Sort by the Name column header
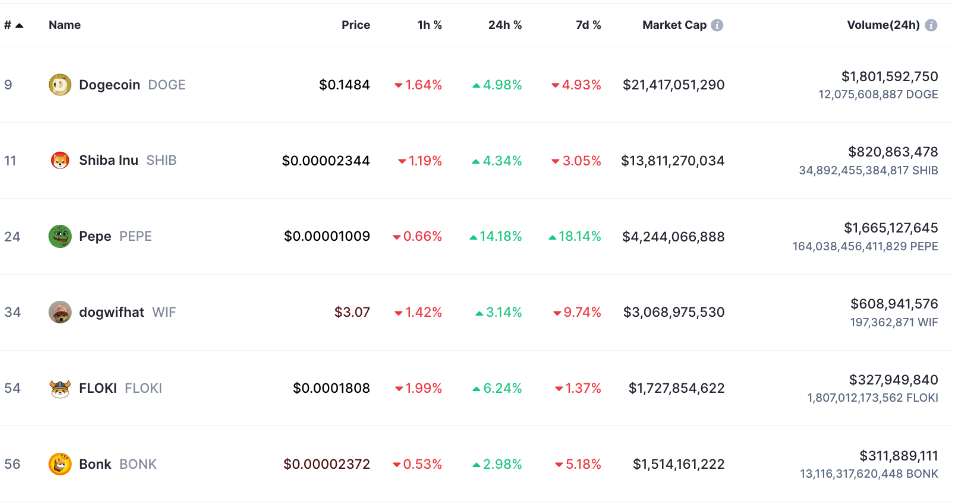Screen dimensions: 954x502 [x=65, y=25]
